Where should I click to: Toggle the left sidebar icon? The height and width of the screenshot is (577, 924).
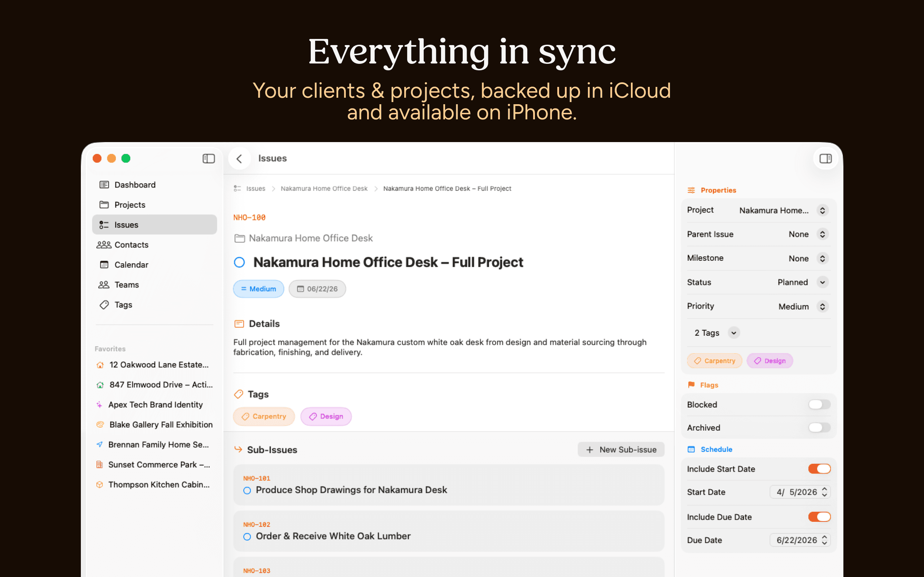click(209, 158)
